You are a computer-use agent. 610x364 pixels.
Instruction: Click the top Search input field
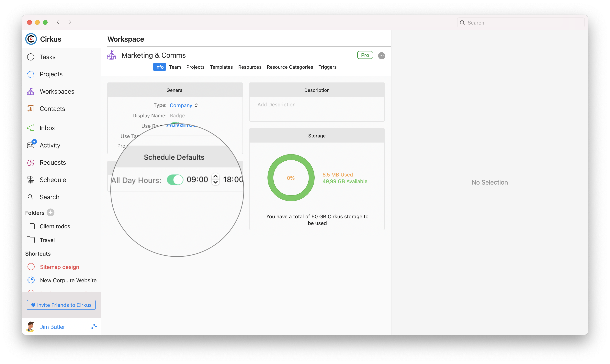[521, 23]
